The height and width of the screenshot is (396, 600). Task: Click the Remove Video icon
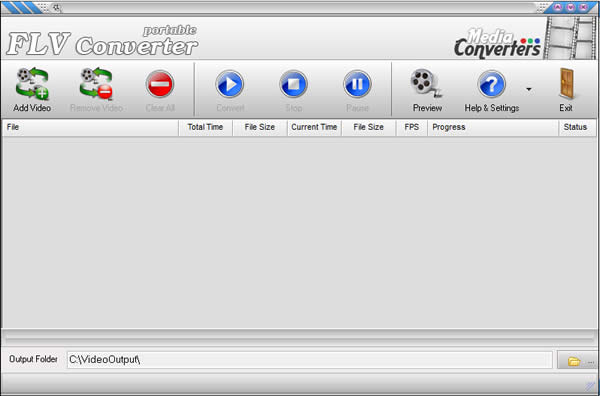tap(96, 83)
